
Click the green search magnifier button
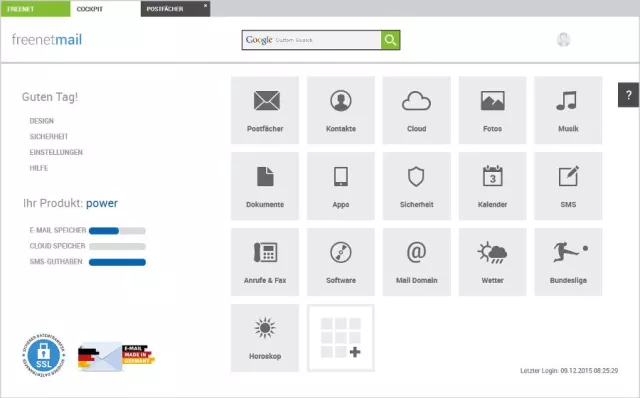pyautogui.click(x=391, y=40)
